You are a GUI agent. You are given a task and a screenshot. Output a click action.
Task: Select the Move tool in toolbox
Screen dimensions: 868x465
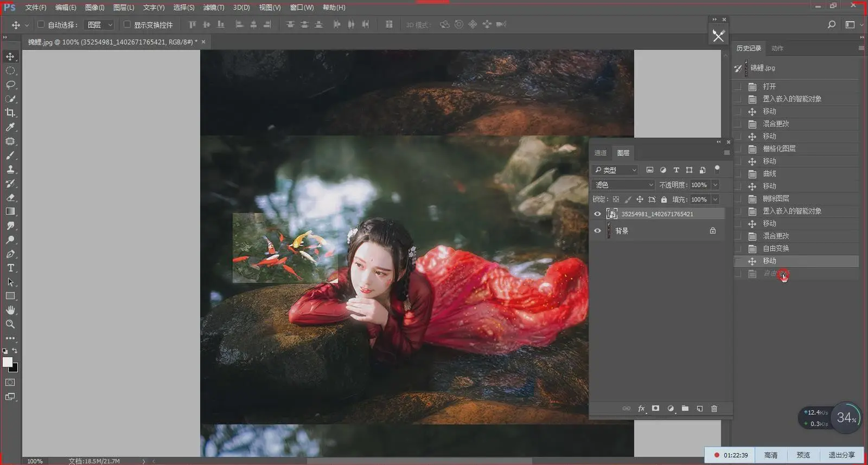(10, 56)
